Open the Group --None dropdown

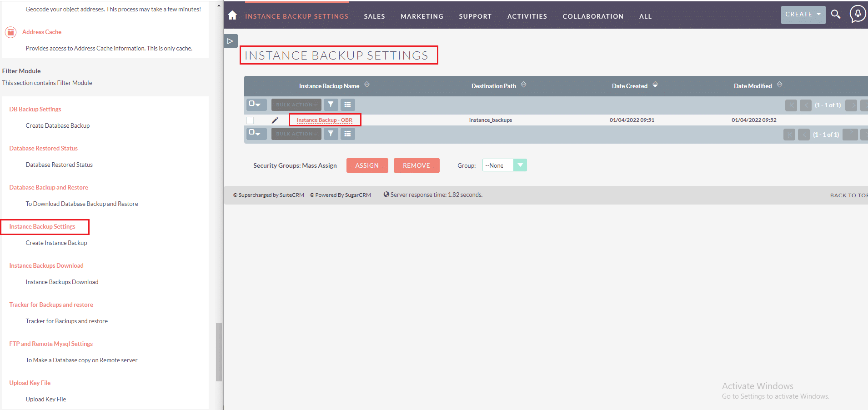tap(504, 165)
